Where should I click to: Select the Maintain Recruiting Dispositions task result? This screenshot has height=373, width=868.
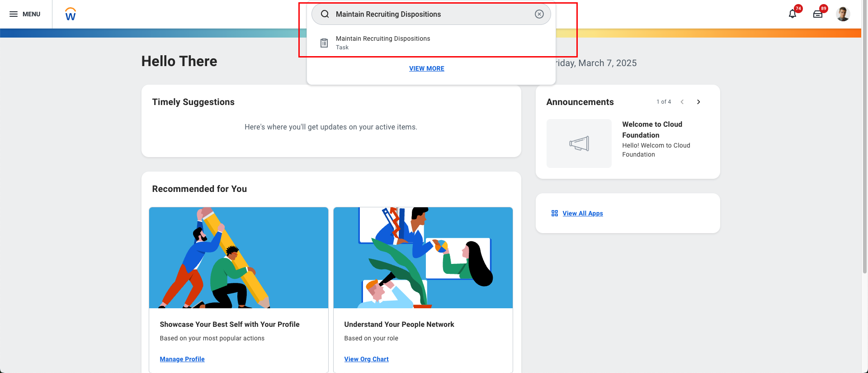(431, 43)
